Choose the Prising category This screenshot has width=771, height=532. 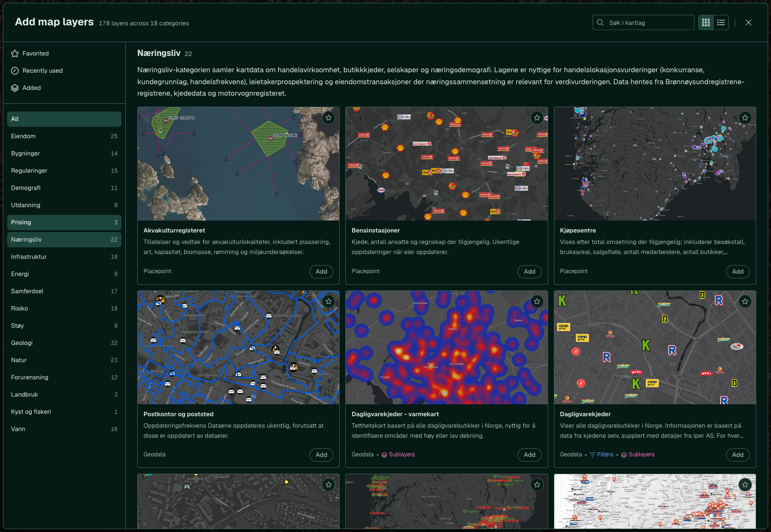(x=64, y=222)
